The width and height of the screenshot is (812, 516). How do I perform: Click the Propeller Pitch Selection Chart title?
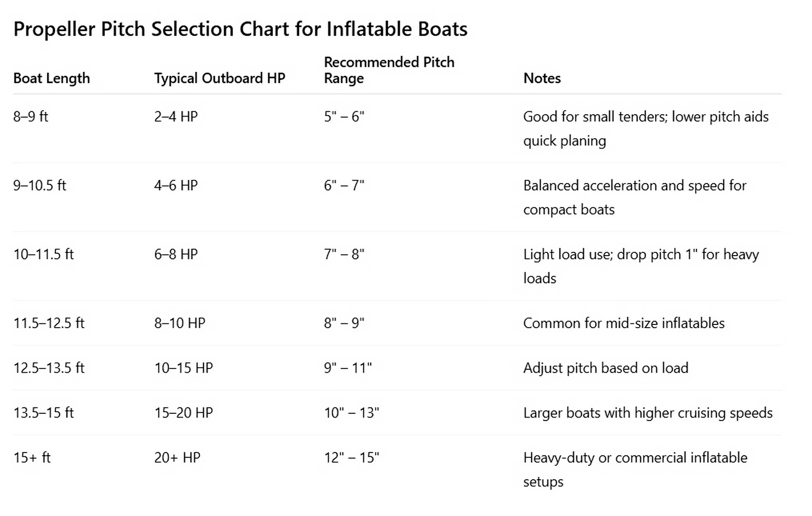[240, 29]
